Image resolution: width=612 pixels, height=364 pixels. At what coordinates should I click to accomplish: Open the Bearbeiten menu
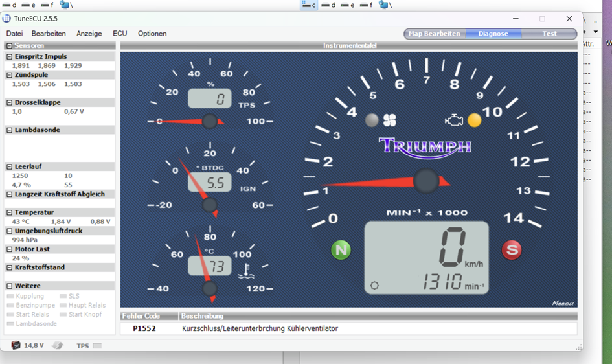coord(49,34)
